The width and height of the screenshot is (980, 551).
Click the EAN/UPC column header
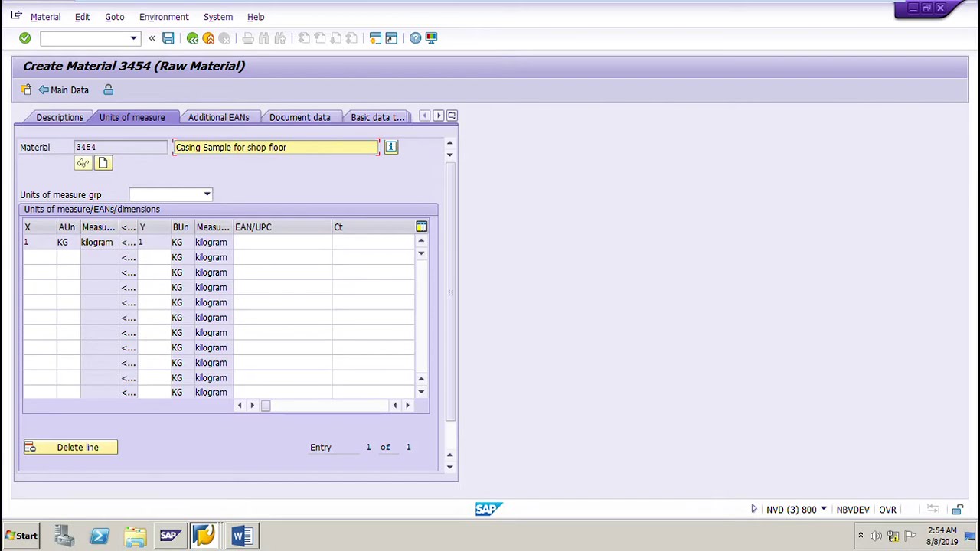pos(283,227)
